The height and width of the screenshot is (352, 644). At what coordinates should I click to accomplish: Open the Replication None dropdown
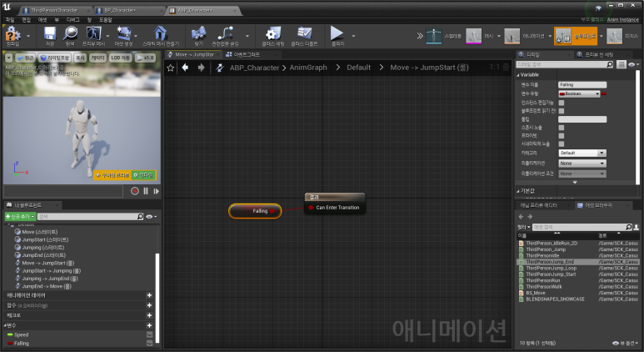(582, 163)
